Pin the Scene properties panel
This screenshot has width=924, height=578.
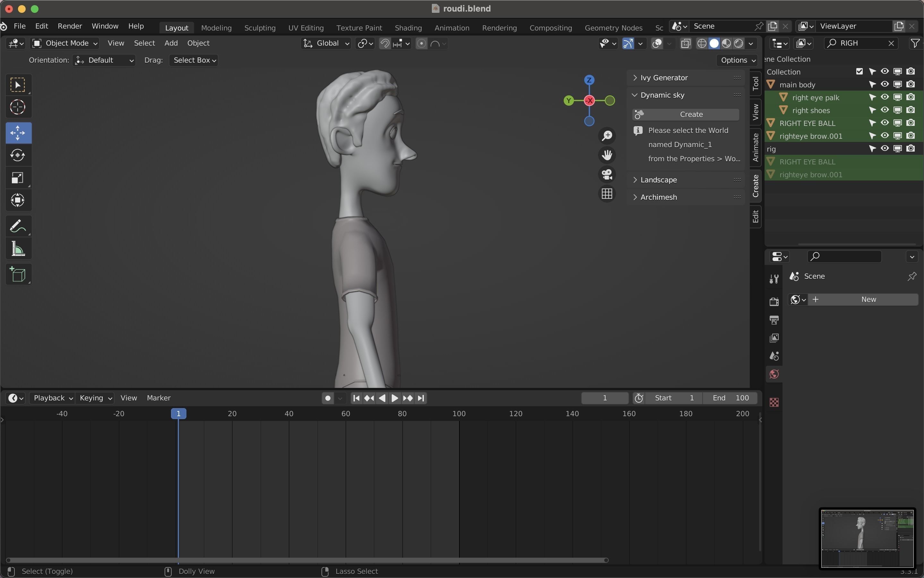tap(912, 276)
